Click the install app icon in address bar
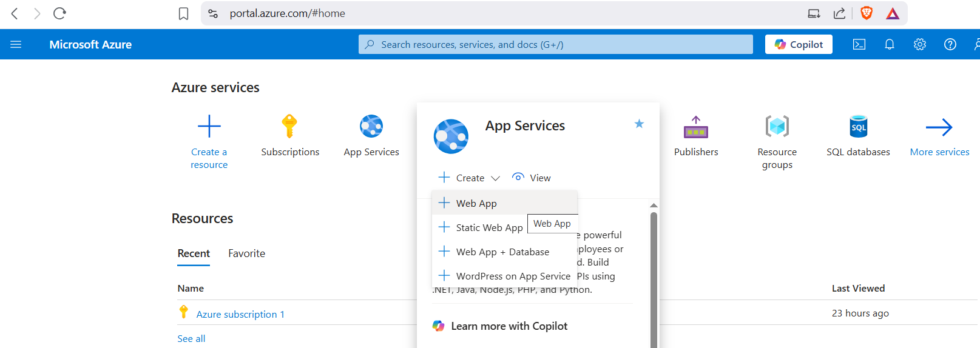The height and width of the screenshot is (348, 980). pyautogui.click(x=814, y=13)
